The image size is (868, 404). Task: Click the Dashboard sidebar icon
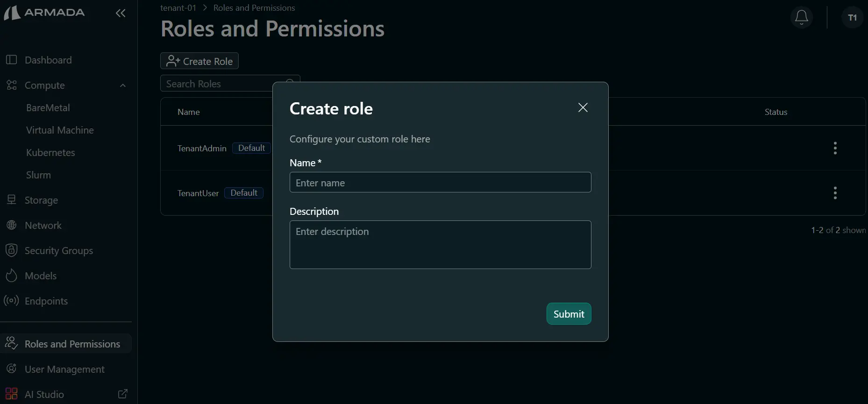[11, 60]
